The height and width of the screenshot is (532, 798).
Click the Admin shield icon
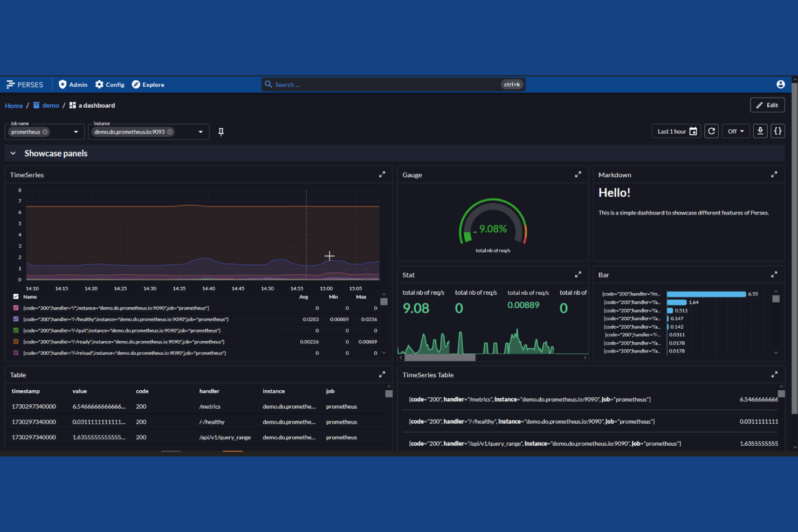(62, 84)
